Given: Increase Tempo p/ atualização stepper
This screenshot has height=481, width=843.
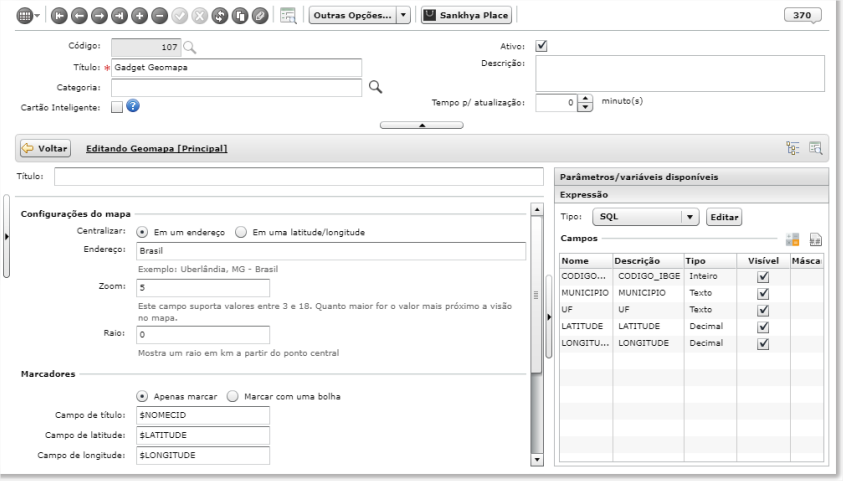Looking at the screenshot, I should (585, 98).
